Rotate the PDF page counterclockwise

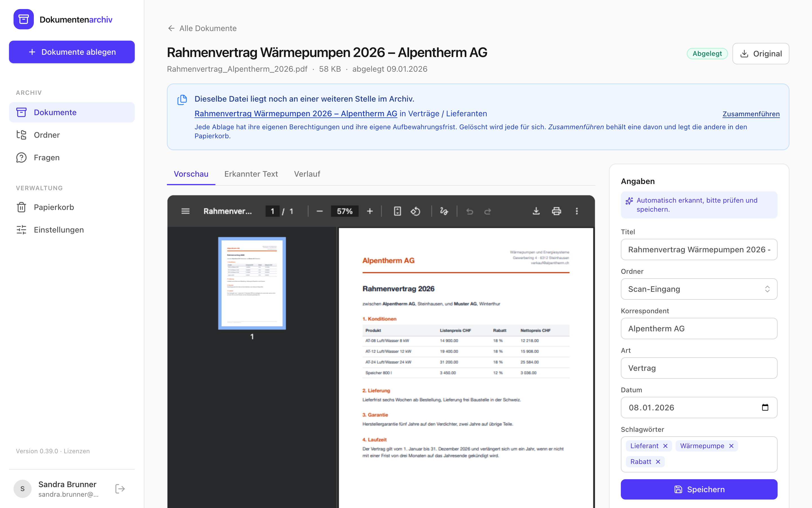pos(415,211)
